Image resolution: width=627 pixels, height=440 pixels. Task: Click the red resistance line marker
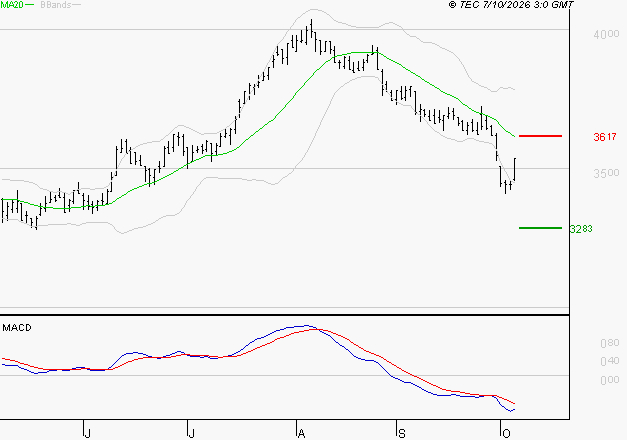(540, 136)
